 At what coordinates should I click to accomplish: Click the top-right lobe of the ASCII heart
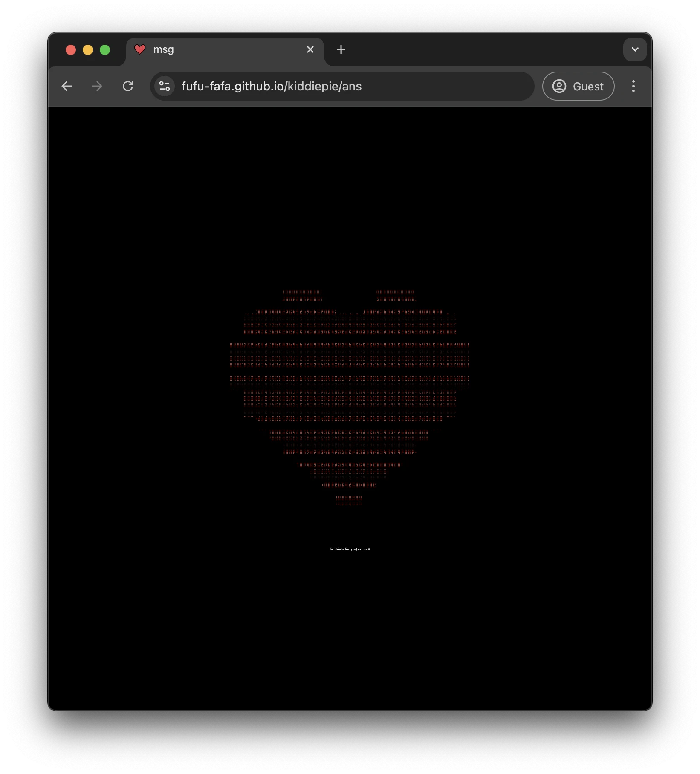(396, 295)
